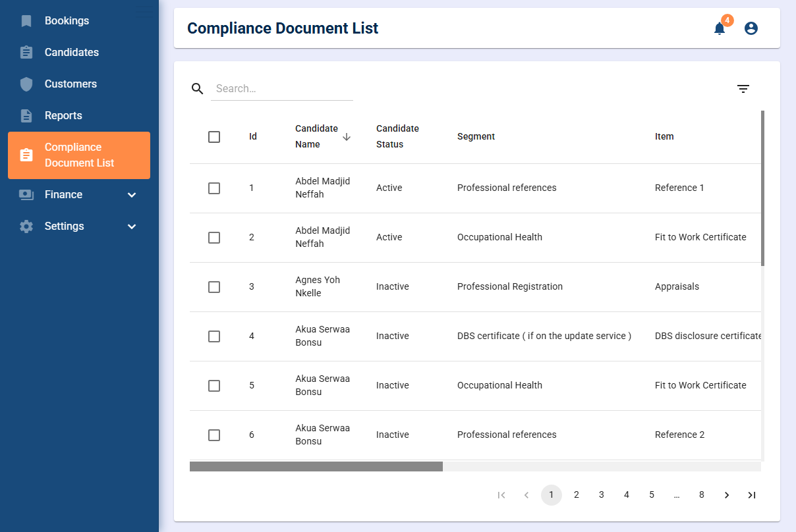Click the vertical table scrollbar thumb

click(x=762, y=188)
